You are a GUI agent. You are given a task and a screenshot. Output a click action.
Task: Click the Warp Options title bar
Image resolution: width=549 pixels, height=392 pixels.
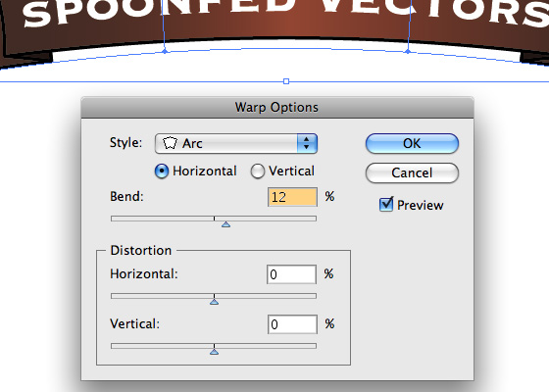(x=276, y=108)
